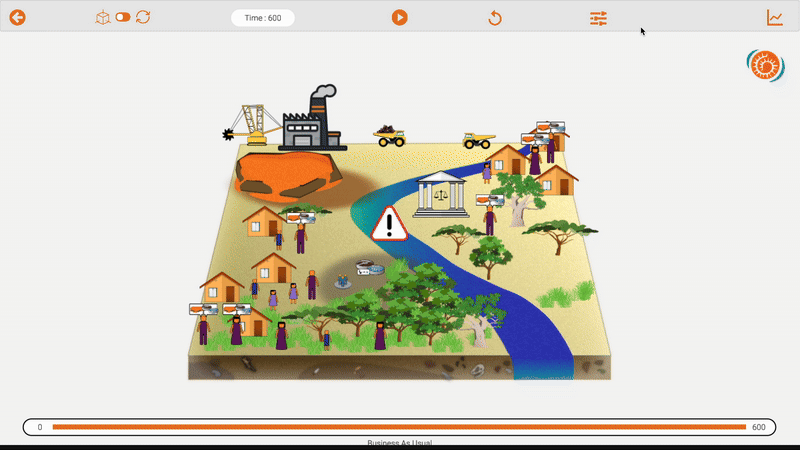Click the Time : 600 field
Image resolution: width=800 pixels, height=450 pixels.
[x=262, y=18]
